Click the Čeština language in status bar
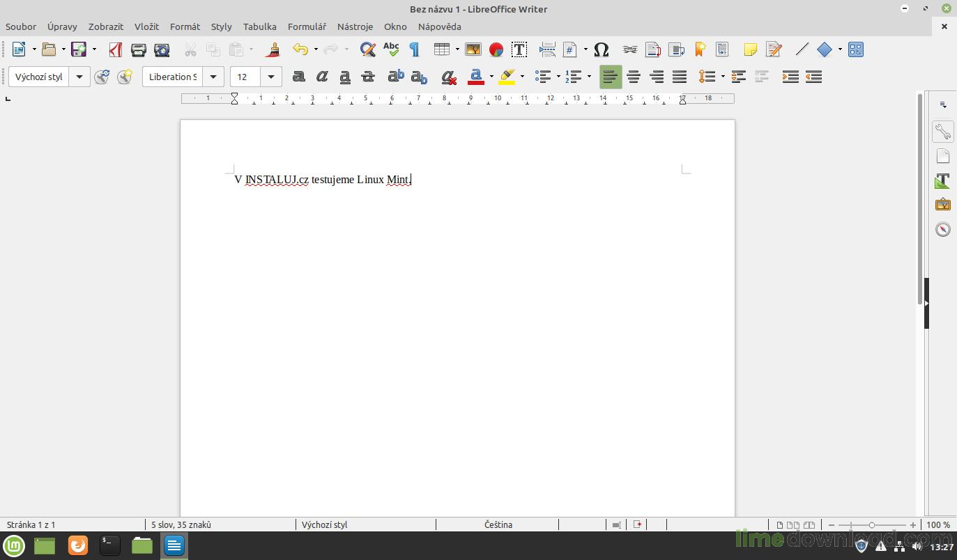The width and height of the screenshot is (957, 560). tap(498, 524)
